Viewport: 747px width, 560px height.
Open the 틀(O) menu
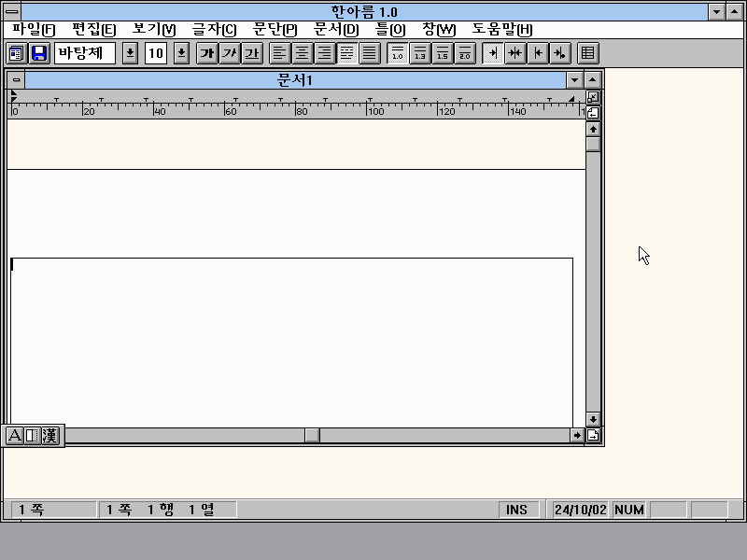coord(390,30)
